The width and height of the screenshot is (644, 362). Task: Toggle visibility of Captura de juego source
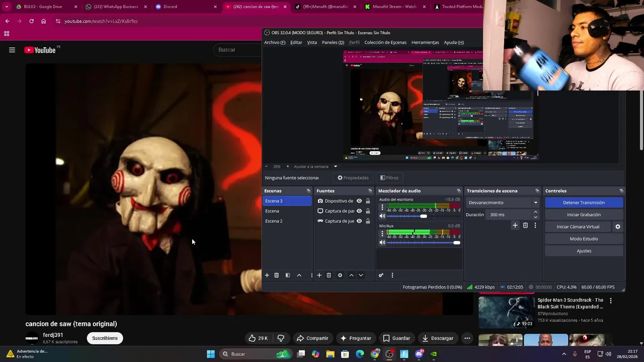359,221
